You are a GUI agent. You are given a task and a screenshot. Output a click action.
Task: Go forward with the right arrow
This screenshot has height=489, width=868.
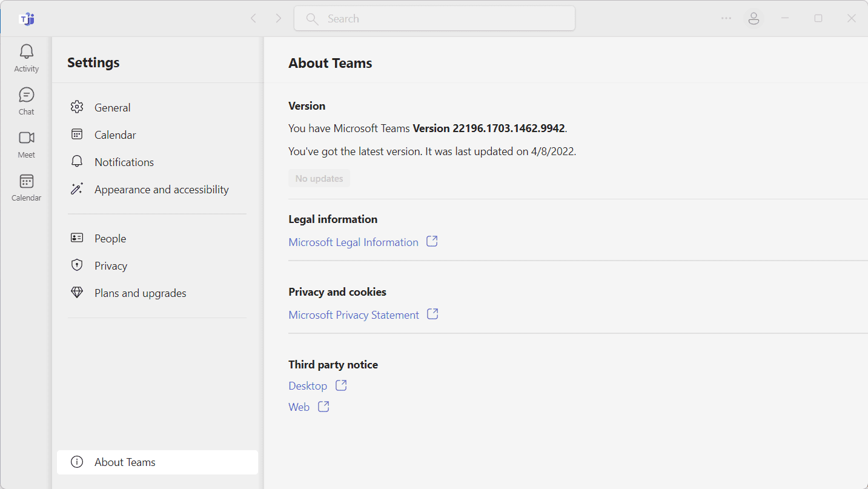[x=278, y=19]
